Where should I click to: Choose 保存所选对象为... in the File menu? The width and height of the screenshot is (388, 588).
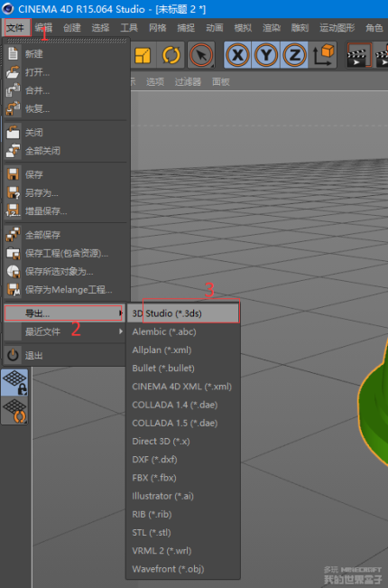pyautogui.click(x=66, y=272)
